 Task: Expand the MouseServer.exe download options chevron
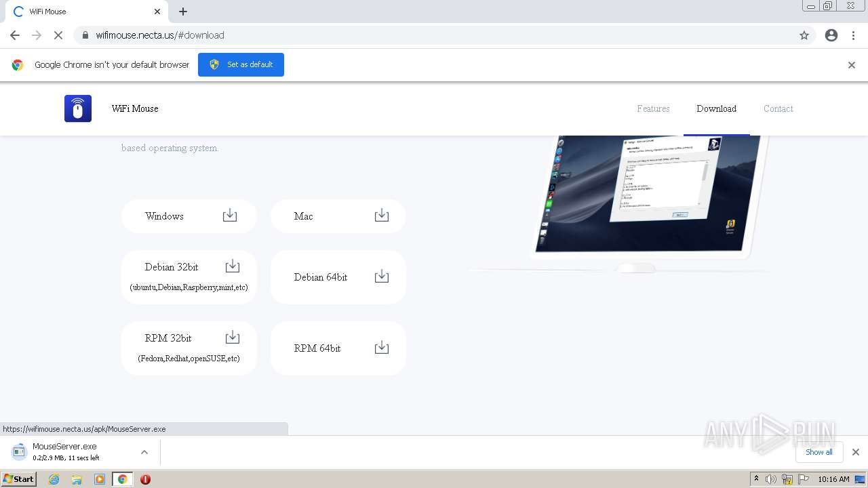[x=144, y=452]
